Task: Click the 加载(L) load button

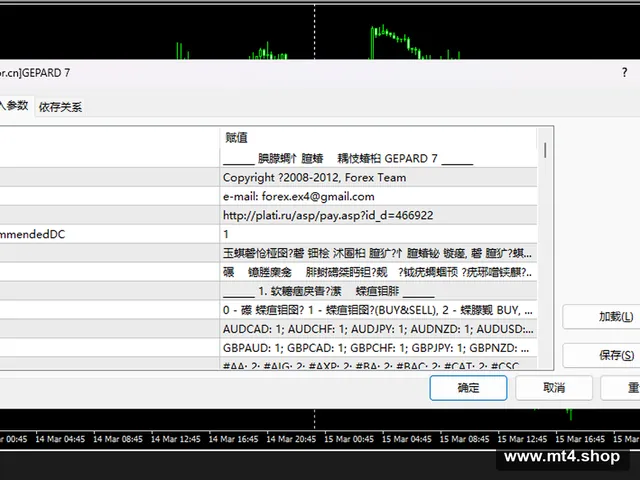Action: coord(601,317)
